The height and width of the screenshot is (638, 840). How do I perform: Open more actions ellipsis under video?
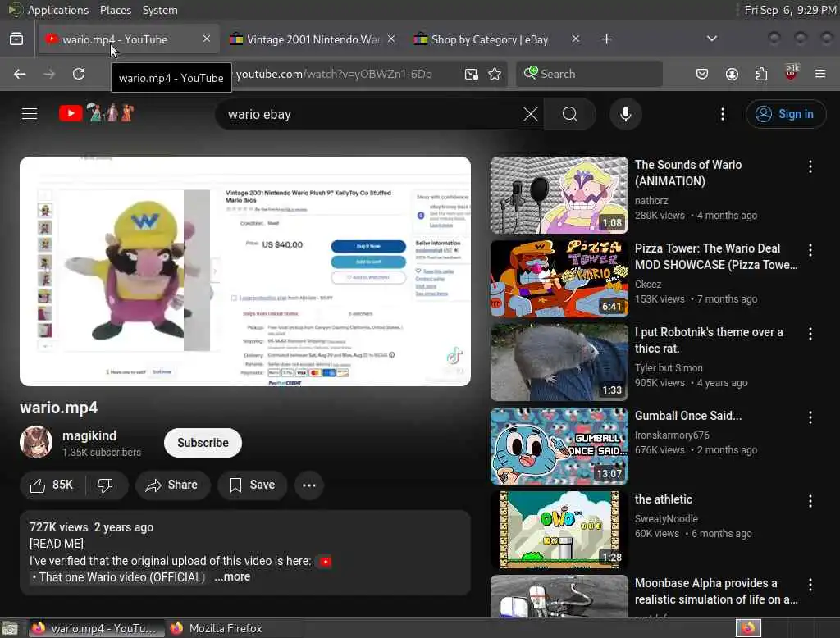309,485
